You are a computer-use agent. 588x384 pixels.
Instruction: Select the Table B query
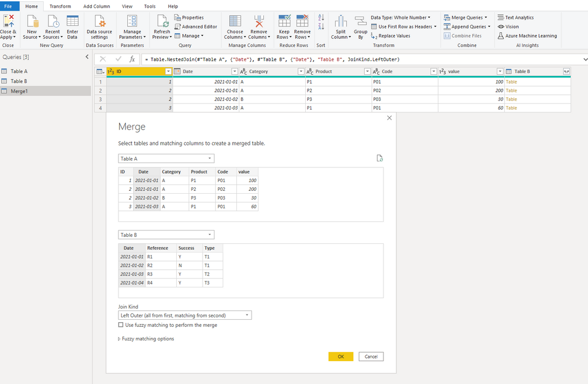pos(19,81)
